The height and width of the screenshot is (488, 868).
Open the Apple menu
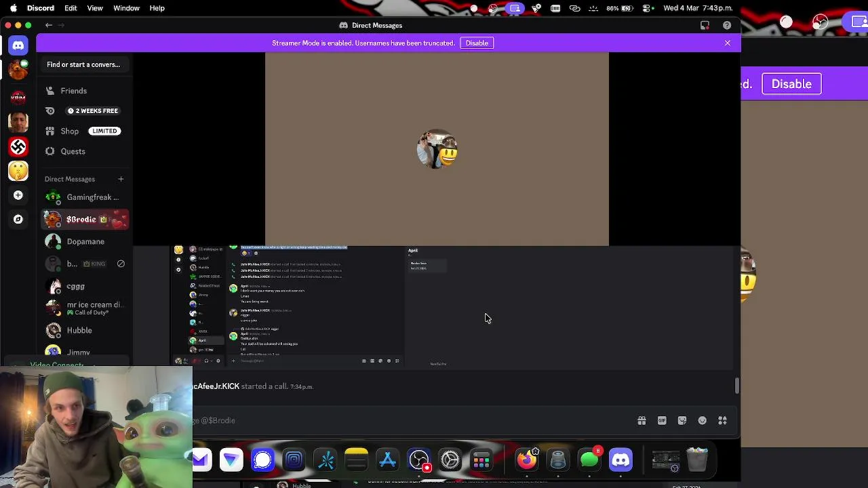coord(13,8)
